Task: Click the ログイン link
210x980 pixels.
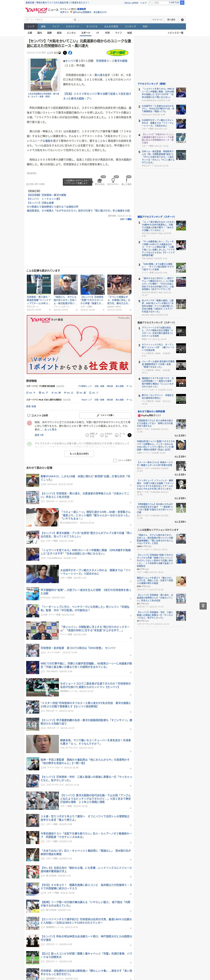Action: (x=64, y=12)
